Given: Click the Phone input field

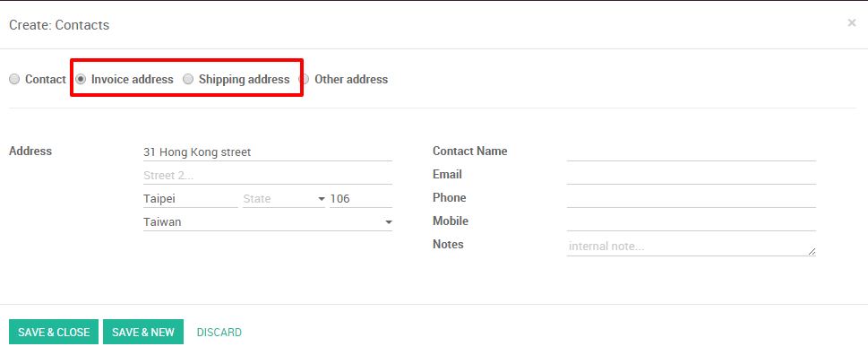Looking at the screenshot, I should point(692,198).
